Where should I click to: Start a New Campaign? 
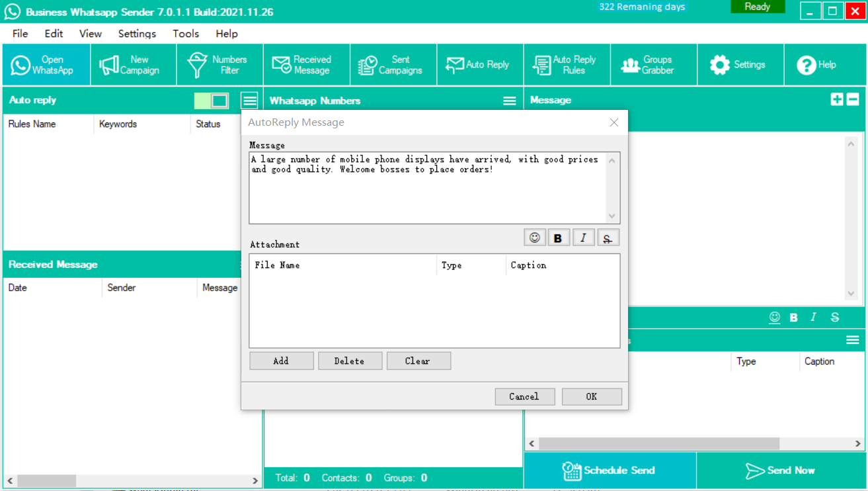[134, 65]
